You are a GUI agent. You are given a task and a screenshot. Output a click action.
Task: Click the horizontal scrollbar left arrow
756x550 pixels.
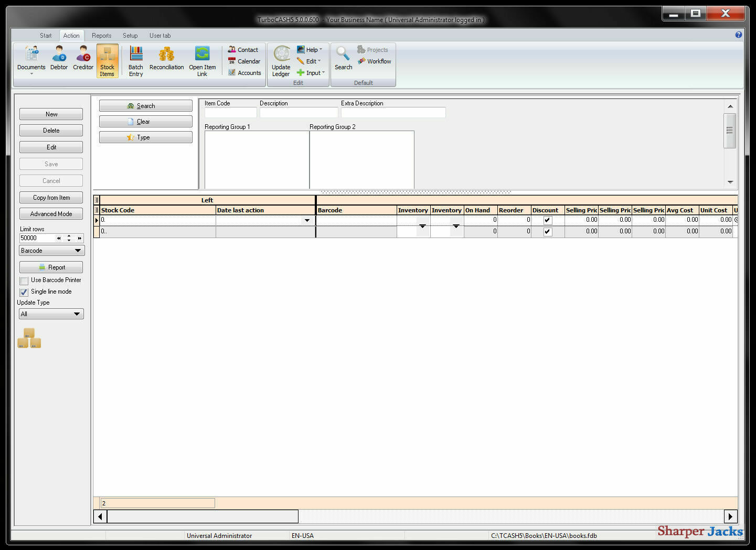[x=100, y=516]
